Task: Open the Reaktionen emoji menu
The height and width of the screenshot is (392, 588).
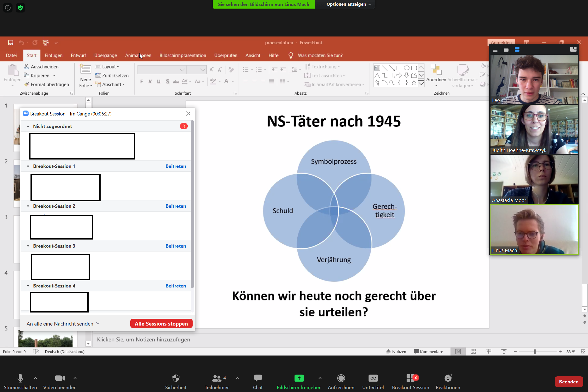Action: [448, 378]
